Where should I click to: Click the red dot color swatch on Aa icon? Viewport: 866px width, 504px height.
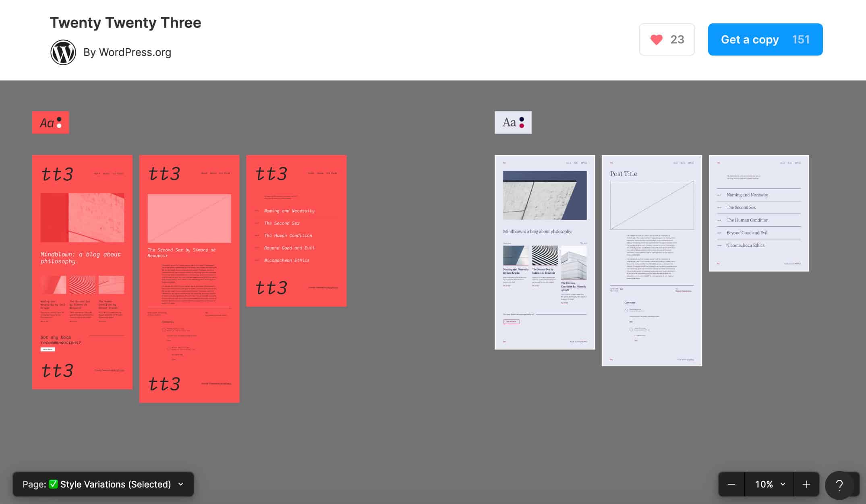coord(522,126)
